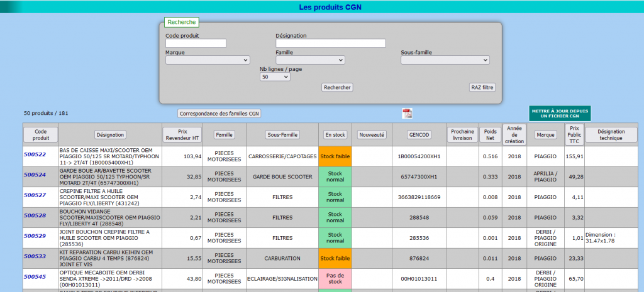The height and width of the screenshot is (292, 644).
Task: Sort by Marque column header
Action: [545, 134]
